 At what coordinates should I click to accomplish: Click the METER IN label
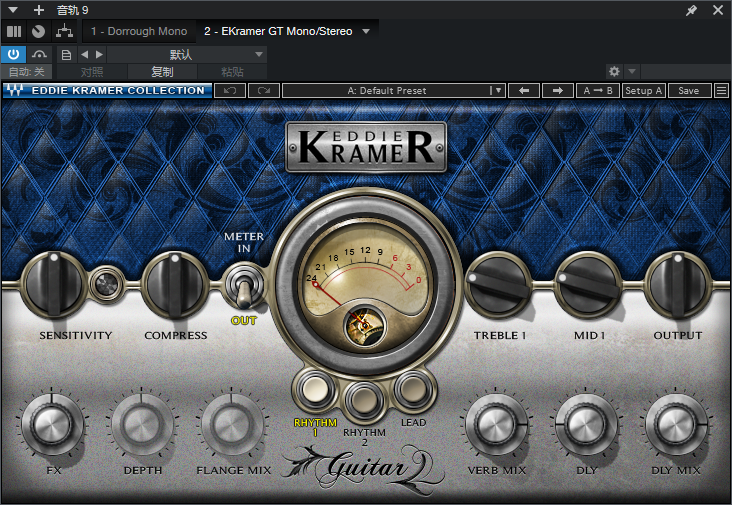(244, 242)
